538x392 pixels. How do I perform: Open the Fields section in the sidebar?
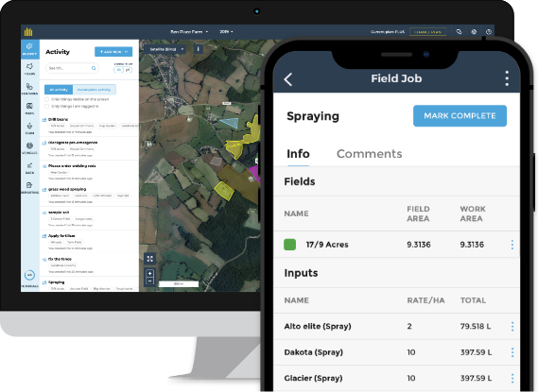30,69
